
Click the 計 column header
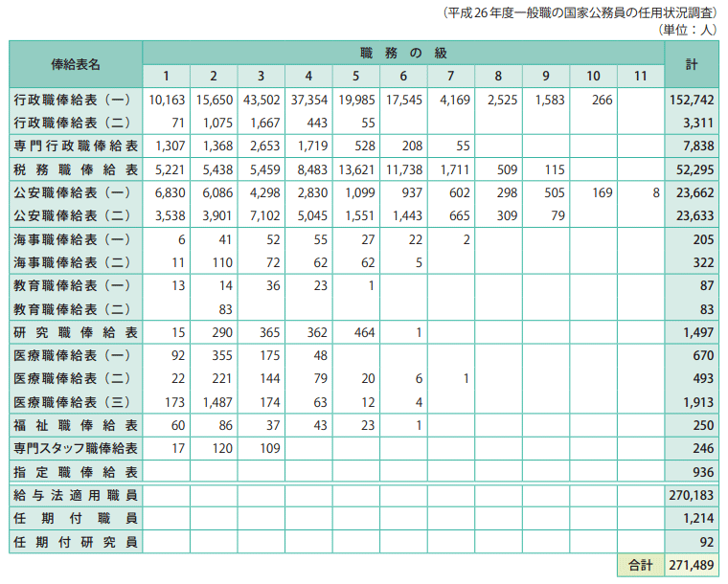692,64
